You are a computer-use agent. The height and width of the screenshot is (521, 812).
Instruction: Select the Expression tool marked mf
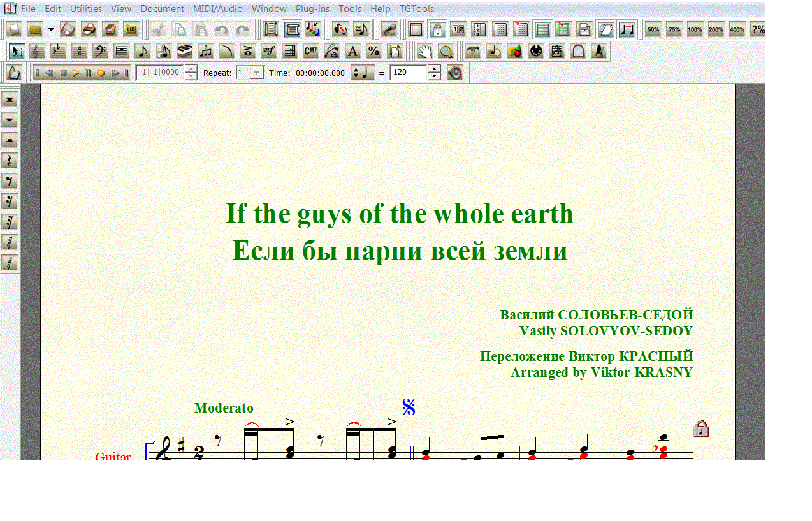(x=268, y=52)
